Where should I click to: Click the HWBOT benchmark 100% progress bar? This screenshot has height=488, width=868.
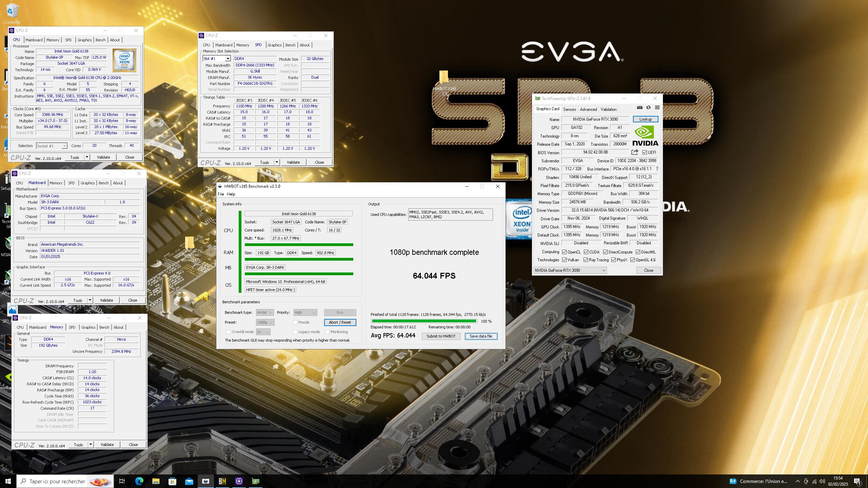[424, 321]
